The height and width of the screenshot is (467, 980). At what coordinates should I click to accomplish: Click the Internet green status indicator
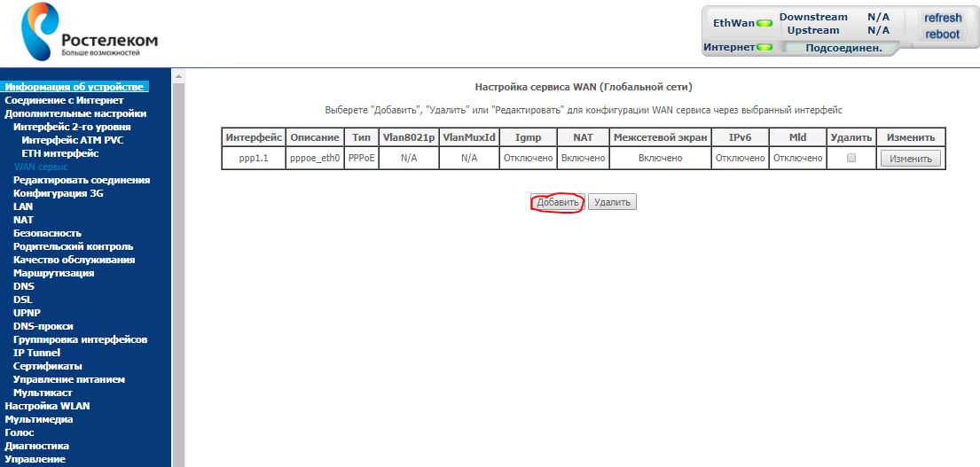coord(764,47)
